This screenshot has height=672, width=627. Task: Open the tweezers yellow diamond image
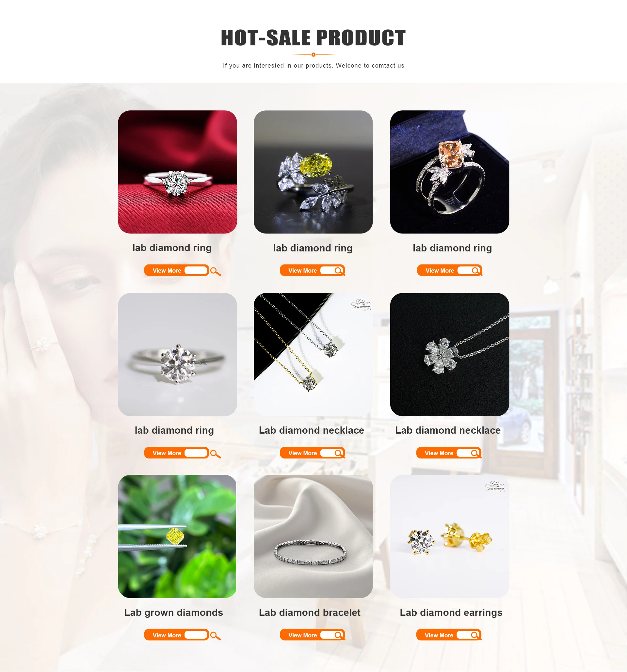177,536
